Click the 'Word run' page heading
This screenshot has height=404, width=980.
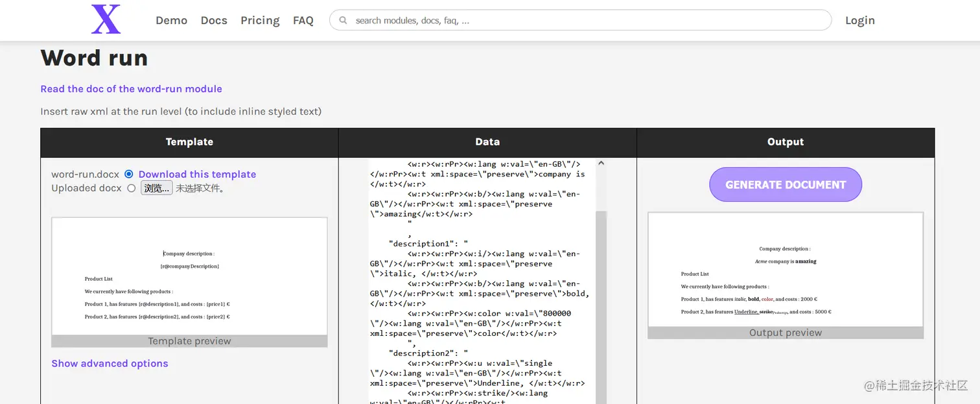94,58
